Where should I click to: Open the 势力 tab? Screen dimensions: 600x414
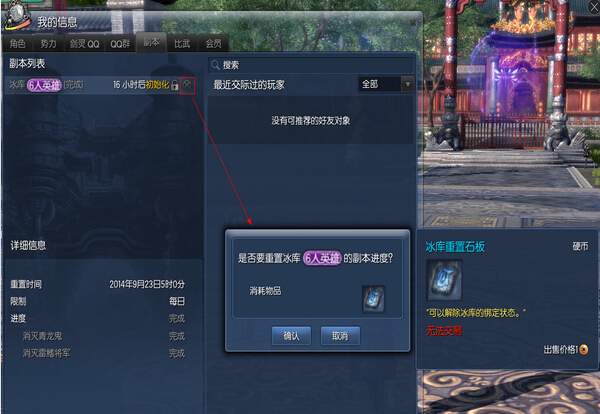pos(48,44)
